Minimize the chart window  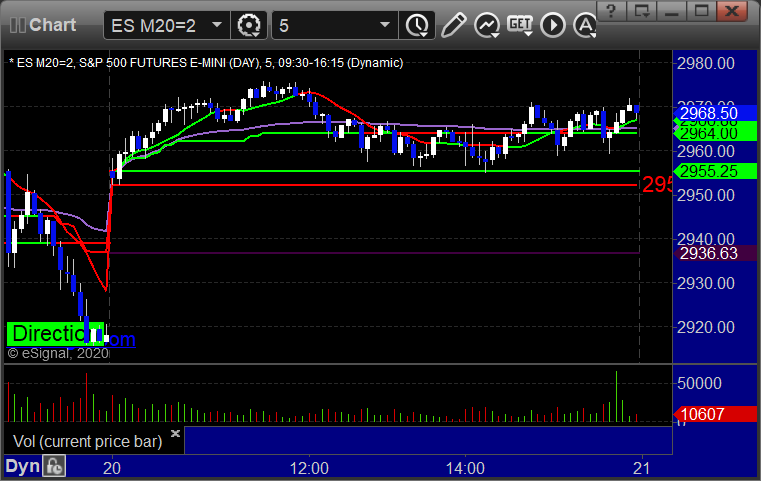click(x=671, y=11)
